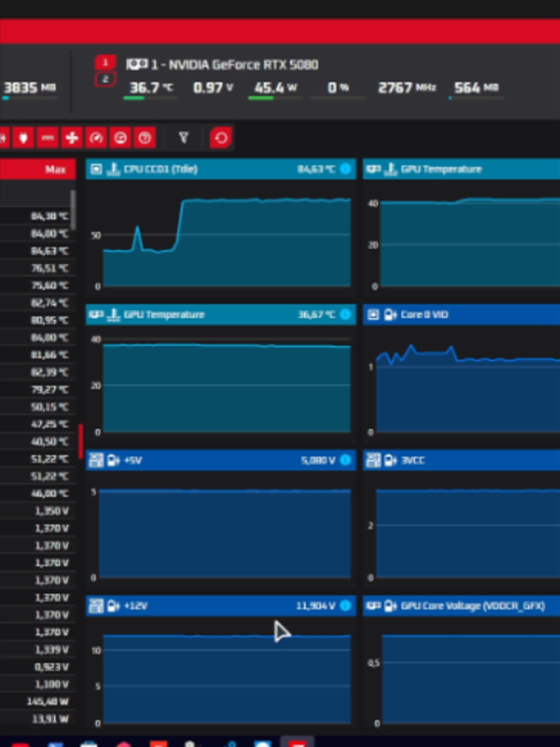The width and height of the screenshot is (560, 747).
Task: Open the funnel filter tool
Action: 184,138
